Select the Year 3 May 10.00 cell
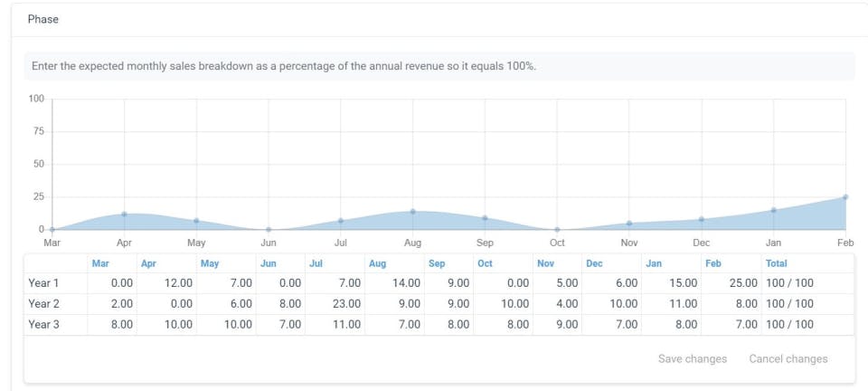This screenshot has height=391, width=868. click(226, 325)
